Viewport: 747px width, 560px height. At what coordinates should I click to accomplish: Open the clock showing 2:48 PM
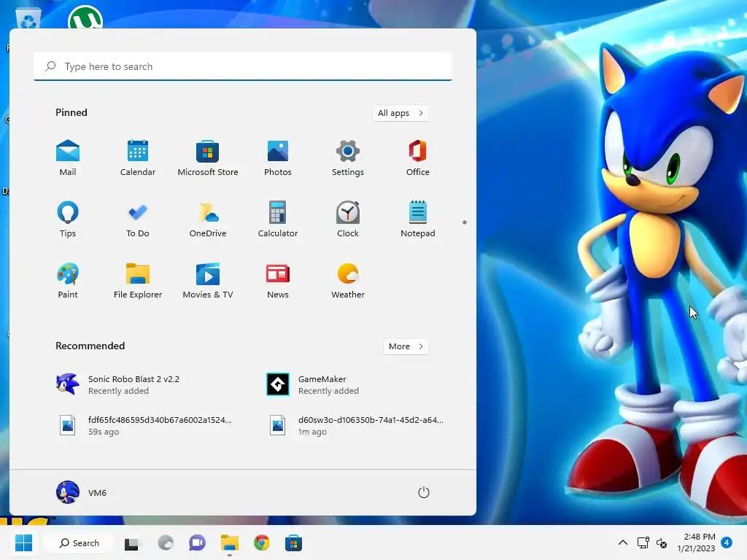(x=697, y=542)
